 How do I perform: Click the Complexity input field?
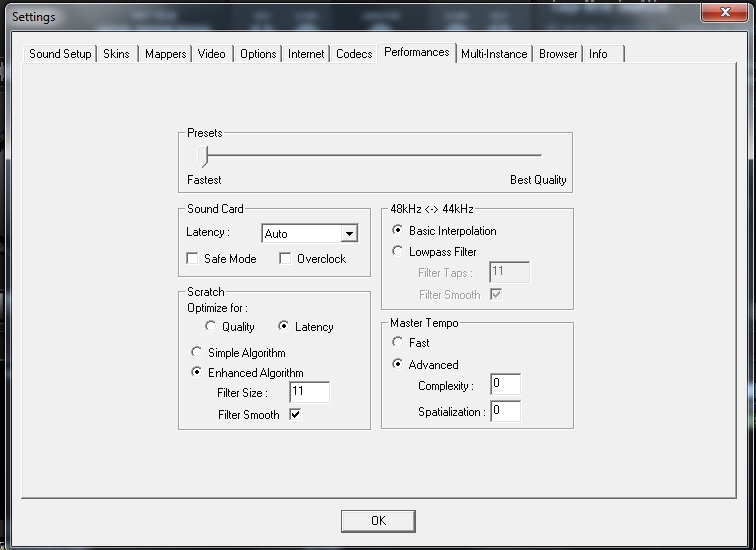coord(505,384)
